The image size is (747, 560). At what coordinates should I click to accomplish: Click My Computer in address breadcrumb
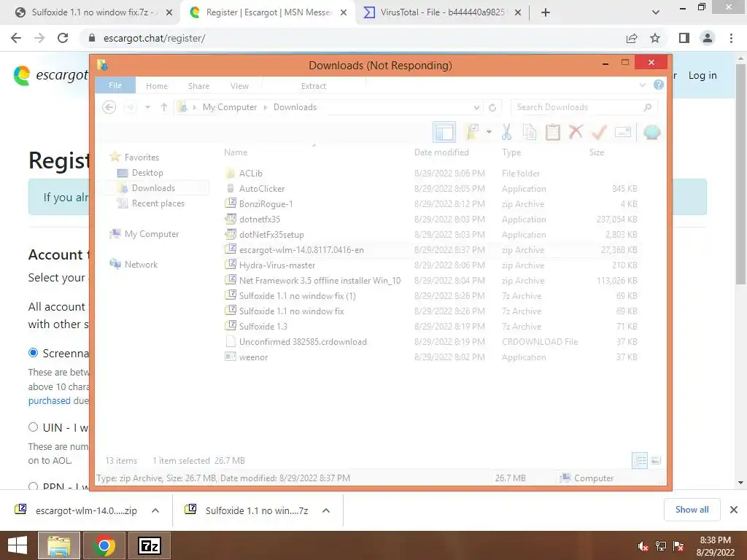[230, 107]
